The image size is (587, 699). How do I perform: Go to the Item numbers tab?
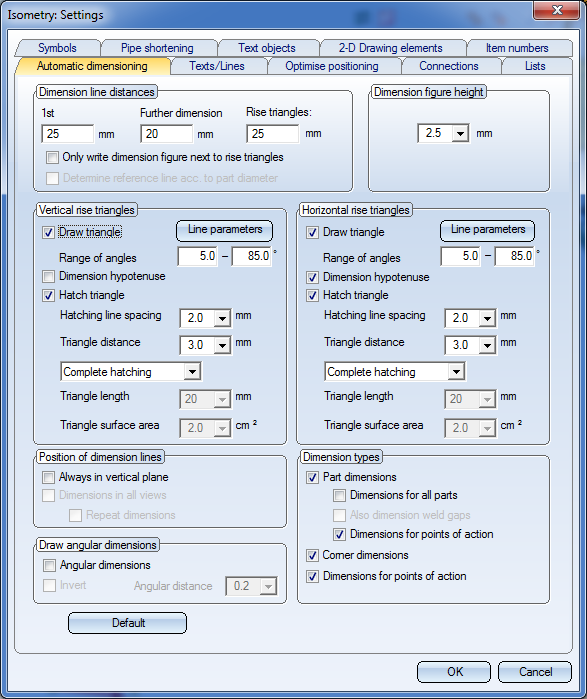point(517,48)
